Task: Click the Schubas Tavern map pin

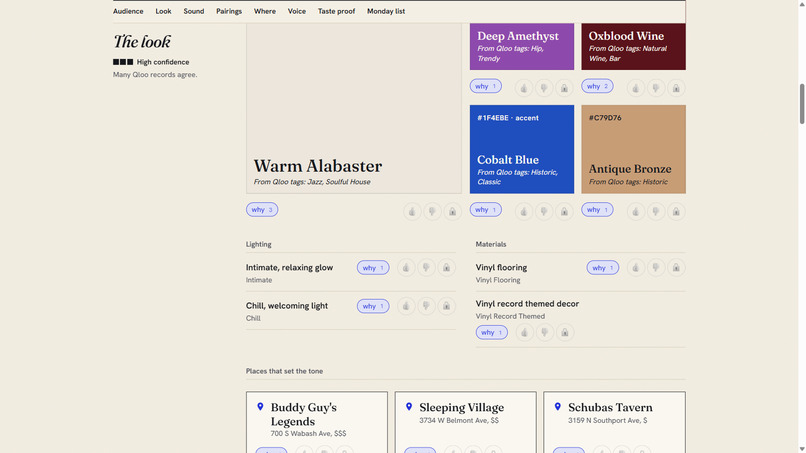Action: (558, 407)
